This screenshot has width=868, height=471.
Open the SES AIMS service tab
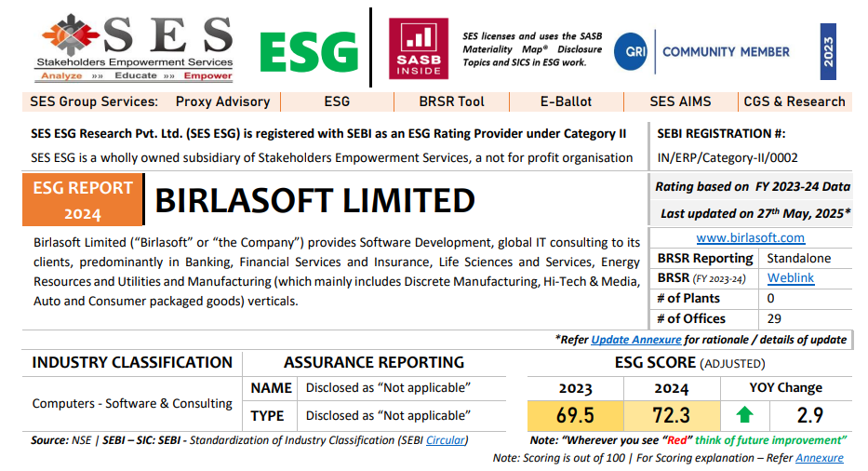[x=680, y=101]
